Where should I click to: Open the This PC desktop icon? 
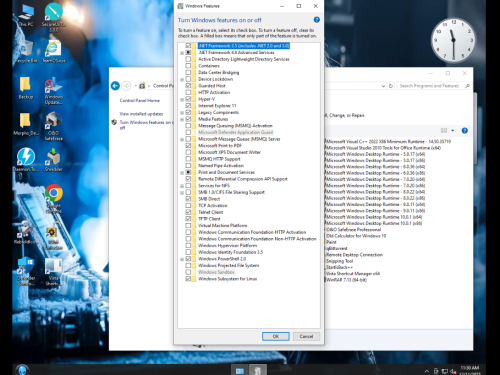point(26,16)
